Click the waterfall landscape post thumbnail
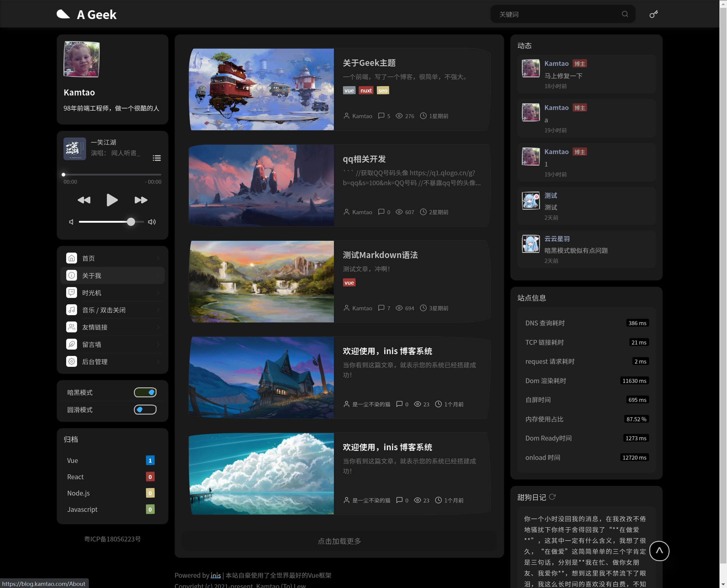 (x=261, y=282)
